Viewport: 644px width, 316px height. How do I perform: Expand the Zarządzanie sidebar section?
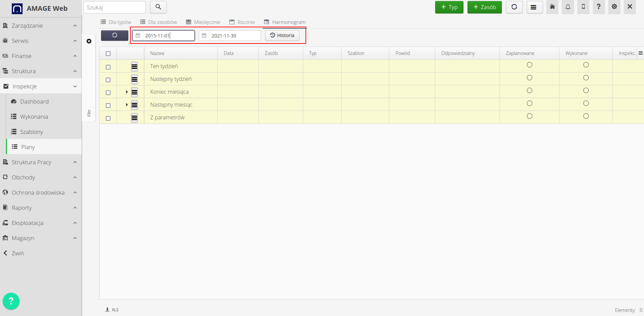point(40,26)
